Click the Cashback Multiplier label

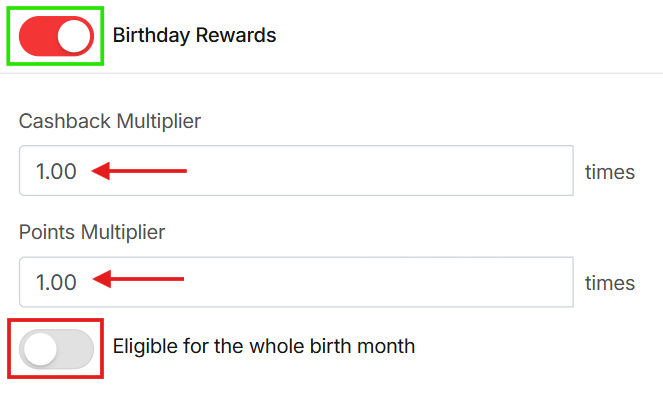pyautogui.click(x=110, y=122)
